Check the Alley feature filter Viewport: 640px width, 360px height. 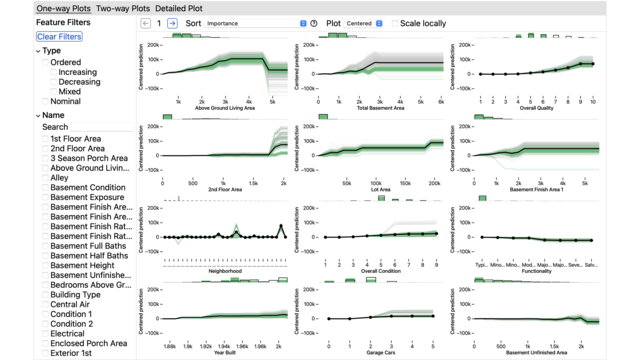45,178
